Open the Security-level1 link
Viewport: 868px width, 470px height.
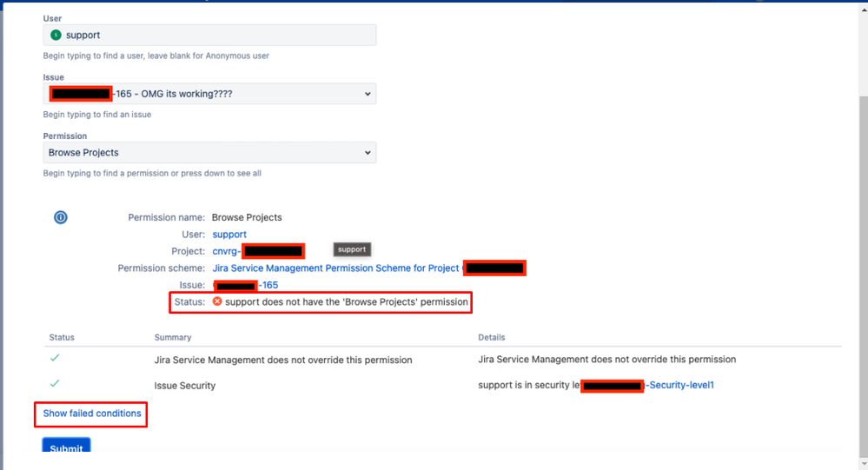(x=680, y=385)
